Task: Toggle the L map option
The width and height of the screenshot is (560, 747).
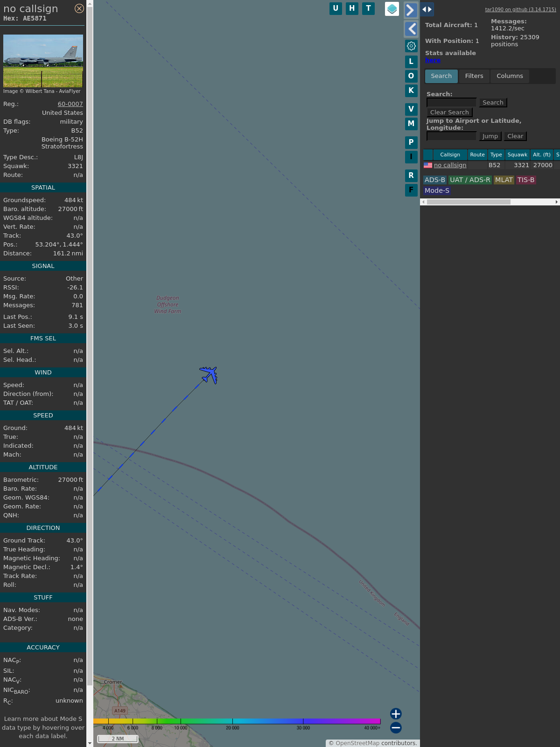Action: click(x=411, y=62)
